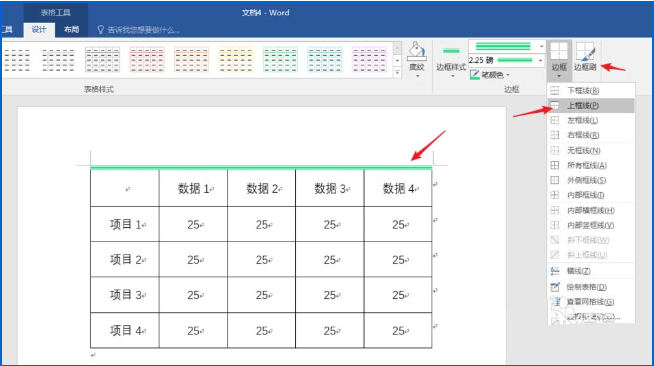Viewport: 654px width, 366px height.
Task: Pick the pink table style thumbnail
Action: [x=147, y=60]
